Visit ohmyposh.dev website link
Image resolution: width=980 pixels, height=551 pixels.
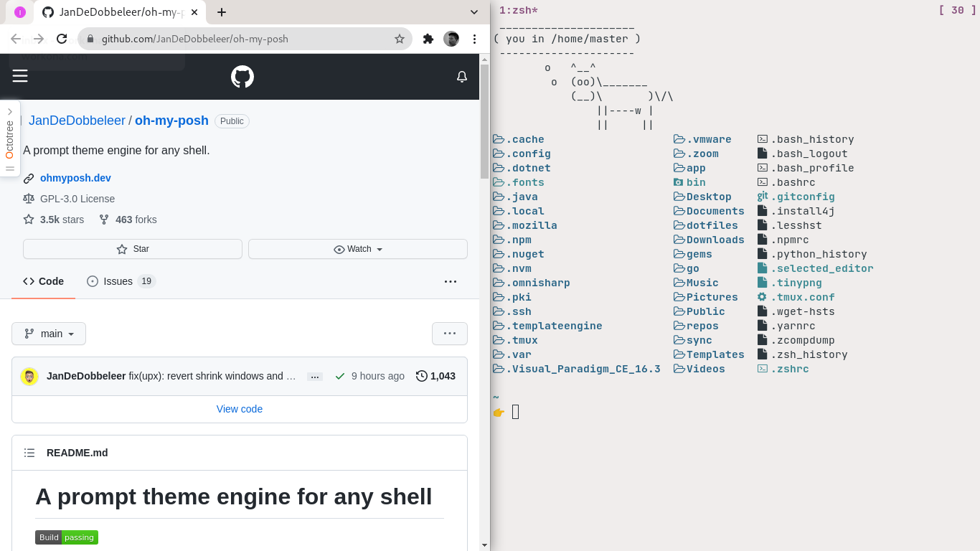click(x=75, y=178)
